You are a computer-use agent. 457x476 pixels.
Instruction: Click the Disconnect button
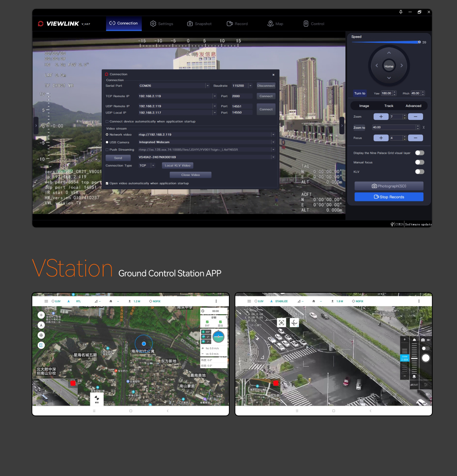[266, 86]
